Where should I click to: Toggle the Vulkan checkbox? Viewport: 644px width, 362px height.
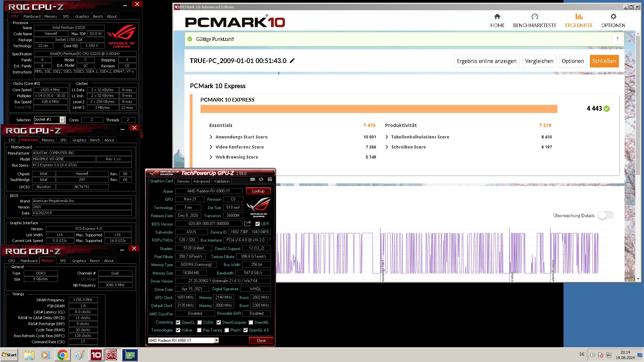(x=178, y=330)
